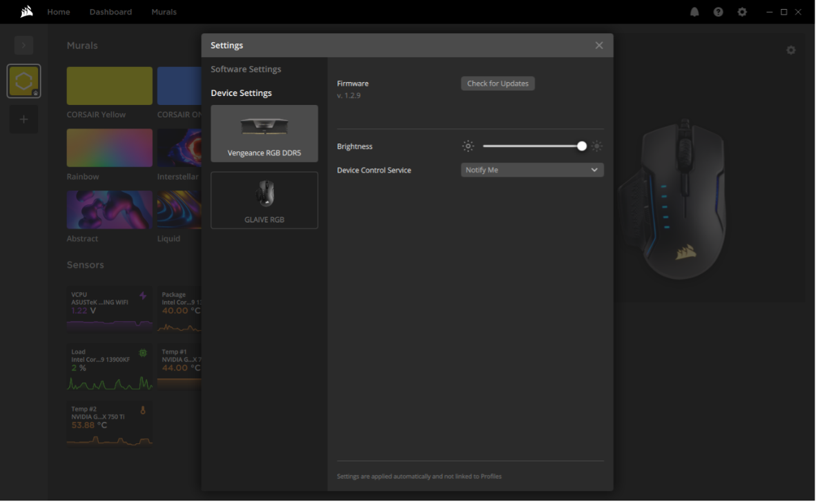Click the Murals heading in left panel
Viewport: 818px width, 504px height.
click(x=82, y=46)
